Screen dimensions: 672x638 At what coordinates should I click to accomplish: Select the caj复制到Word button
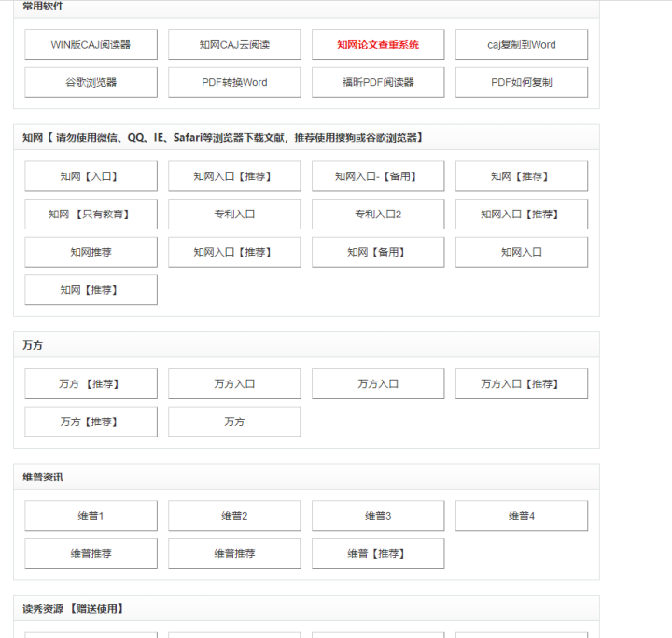(x=522, y=45)
